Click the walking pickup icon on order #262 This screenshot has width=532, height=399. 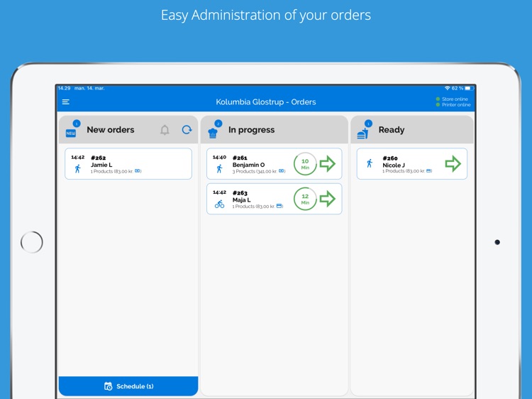point(78,168)
